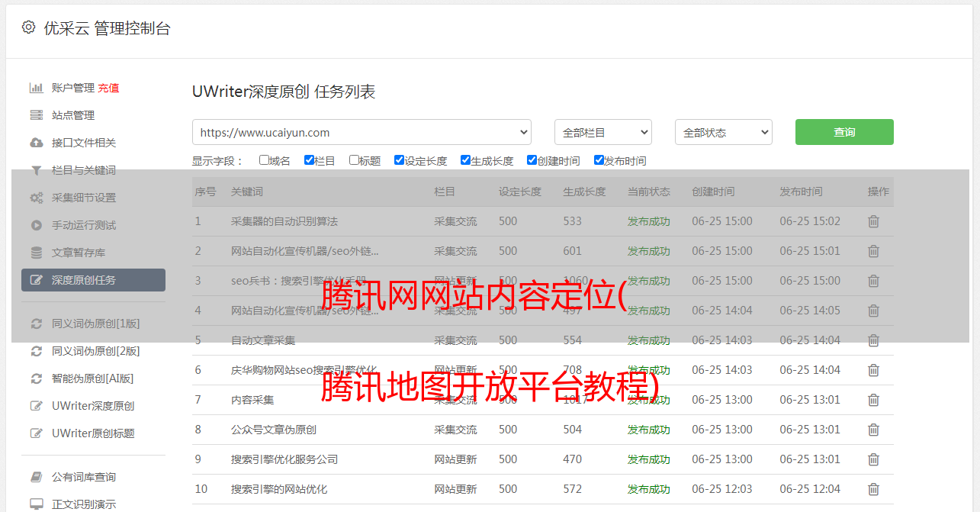Click the server icon for 站点管理
The height and width of the screenshot is (512, 980).
[x=36, y=115]
